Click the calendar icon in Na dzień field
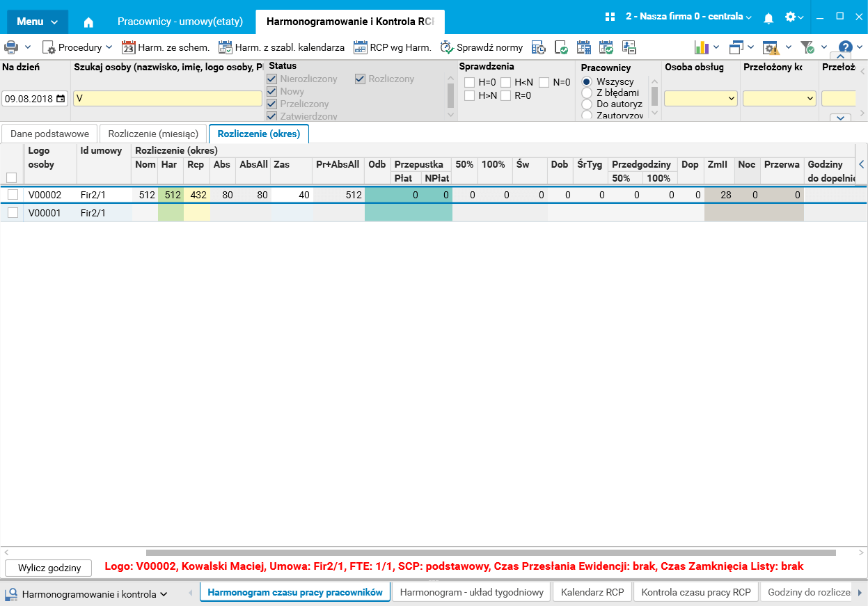The height and width of the screenshot is (606, 868). click(61, 99)
